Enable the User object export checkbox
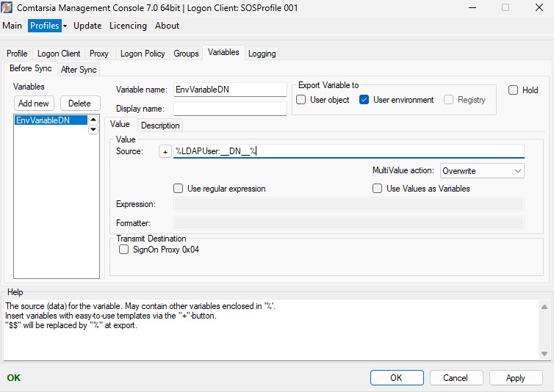Viewport: 554px width, 392px height. (301, 100)
